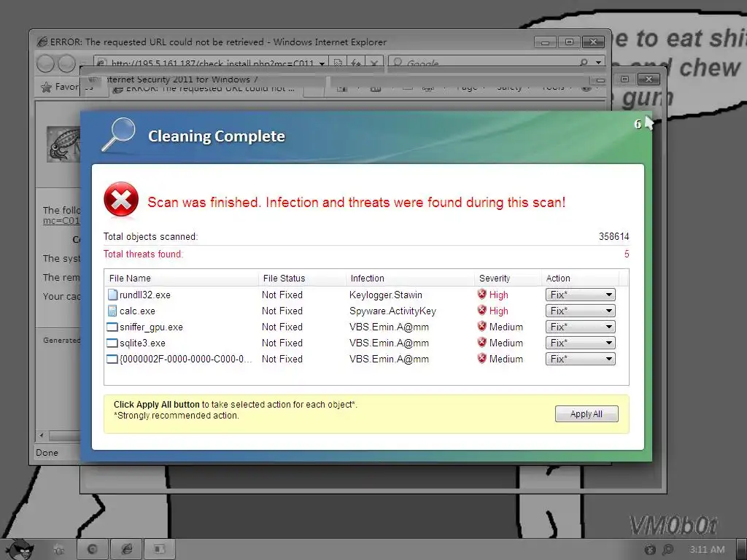Click 'Total threats found:' label
Viewport: 747px width, 560px height.
click(143, 254)
